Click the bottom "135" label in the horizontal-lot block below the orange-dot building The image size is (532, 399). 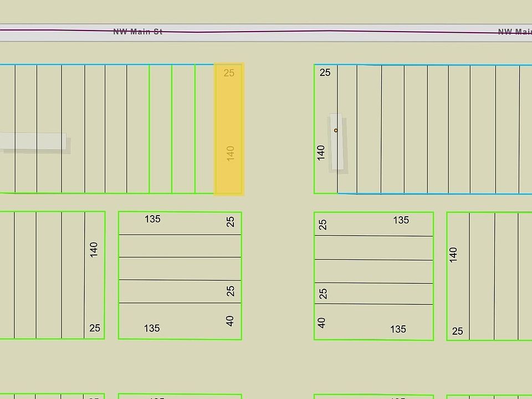tap(398, 329)
